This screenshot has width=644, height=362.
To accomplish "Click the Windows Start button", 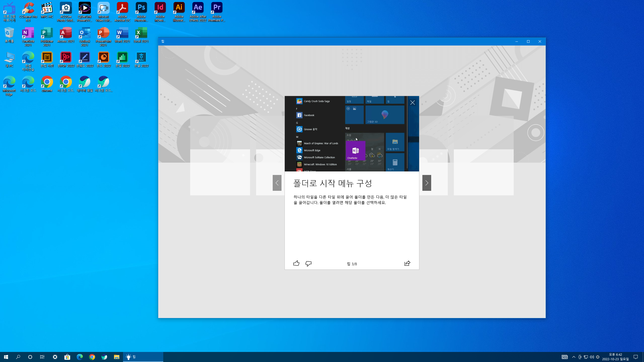I will click(6, 357).
